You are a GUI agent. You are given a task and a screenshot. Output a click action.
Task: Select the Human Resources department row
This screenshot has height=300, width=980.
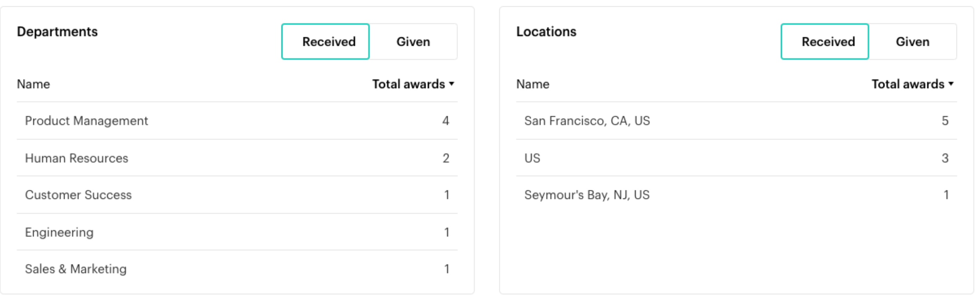(x=237, y=158)
